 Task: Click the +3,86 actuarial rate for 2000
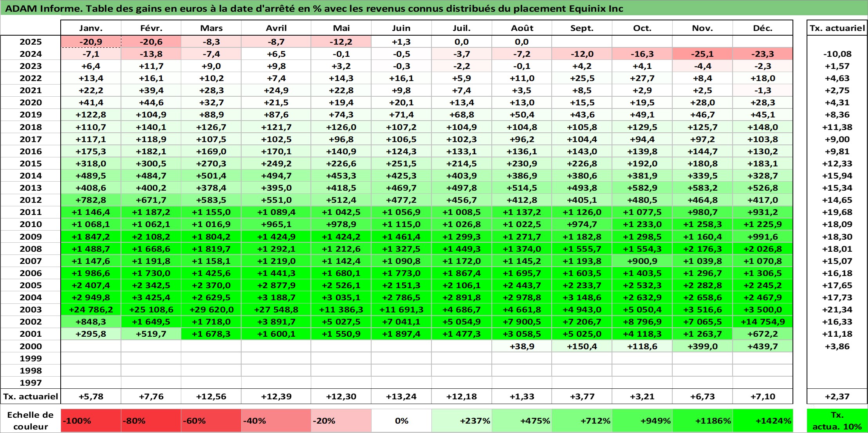(837, 346)
